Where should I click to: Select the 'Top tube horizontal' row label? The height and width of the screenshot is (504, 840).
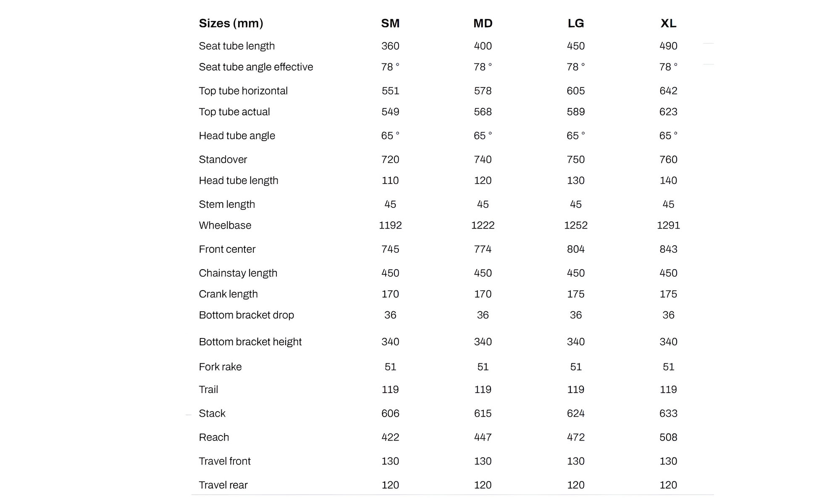pos(243,91)
